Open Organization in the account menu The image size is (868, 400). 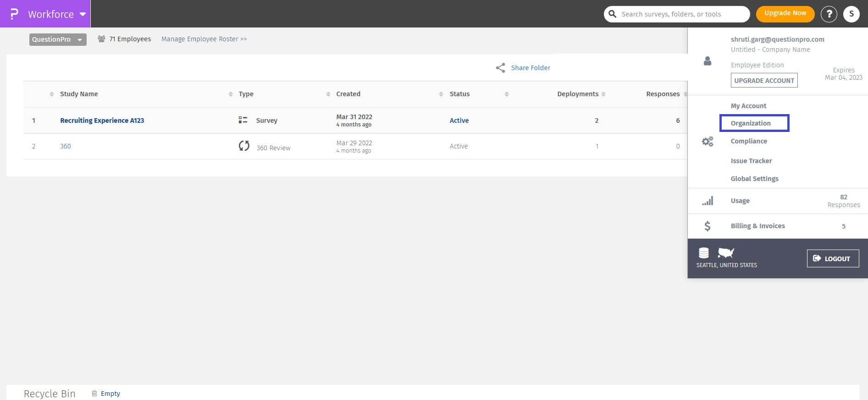click(x=751, y=123)
